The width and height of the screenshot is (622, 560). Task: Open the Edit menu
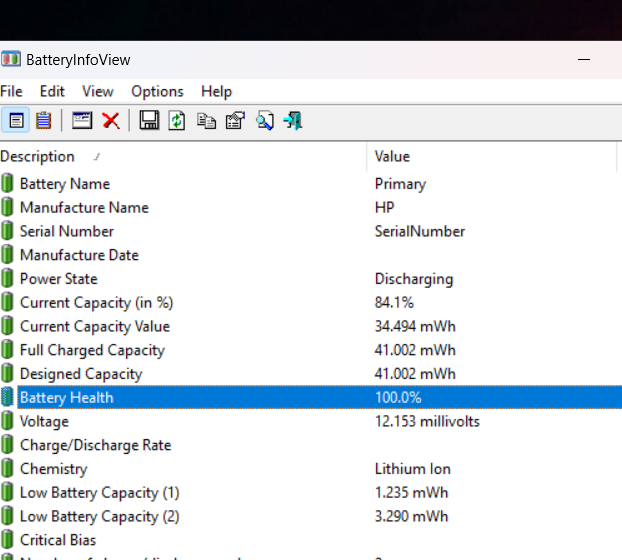(52, 92)
